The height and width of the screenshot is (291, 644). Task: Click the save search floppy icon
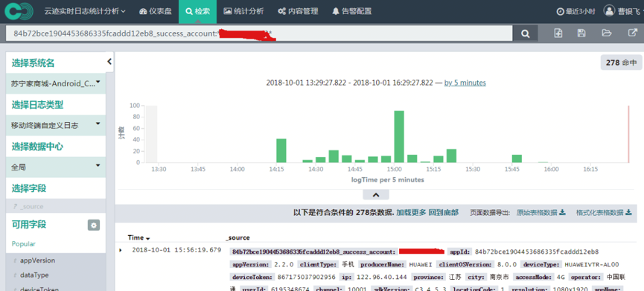pyautogui.click(x=581, y=33)
